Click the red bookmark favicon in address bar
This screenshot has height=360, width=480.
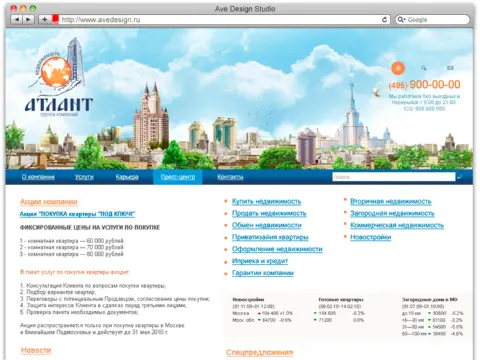(55, 19)
